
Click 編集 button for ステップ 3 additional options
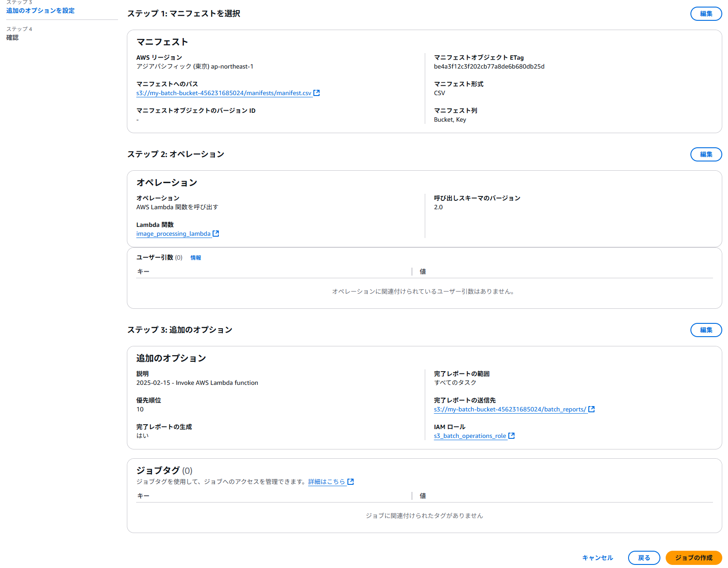(706, 330)
